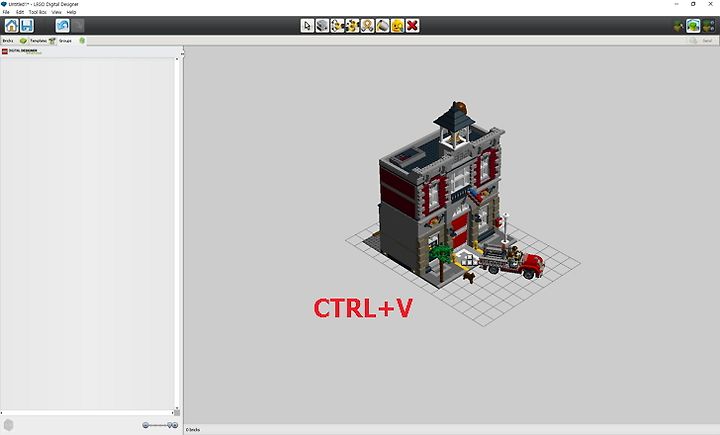Select the red X Delete tool
This screenshot has width=720, height=435.
[412, 26]
